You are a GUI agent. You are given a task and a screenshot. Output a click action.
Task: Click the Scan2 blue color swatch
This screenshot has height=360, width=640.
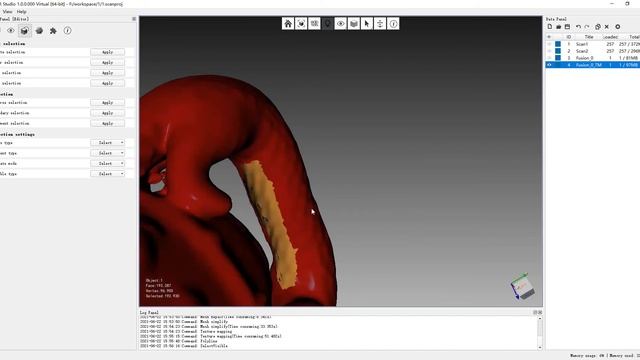pos(558,51)
